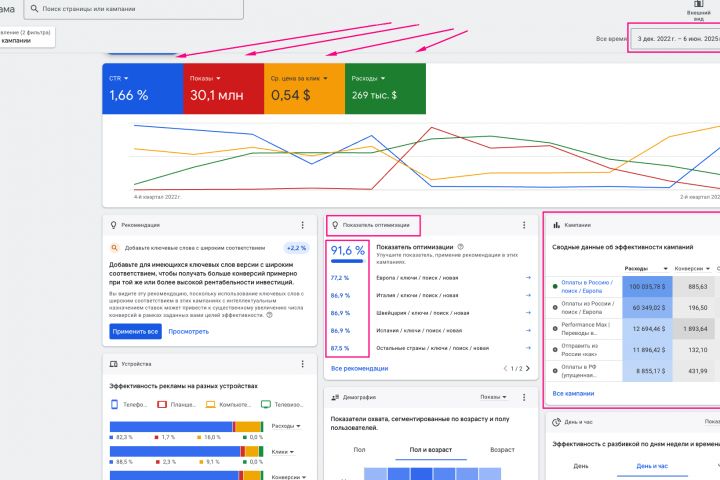Screen dimensions: 720x480
Task: Open the Рекомендации card three-dot menu
Action: (303, 225)
